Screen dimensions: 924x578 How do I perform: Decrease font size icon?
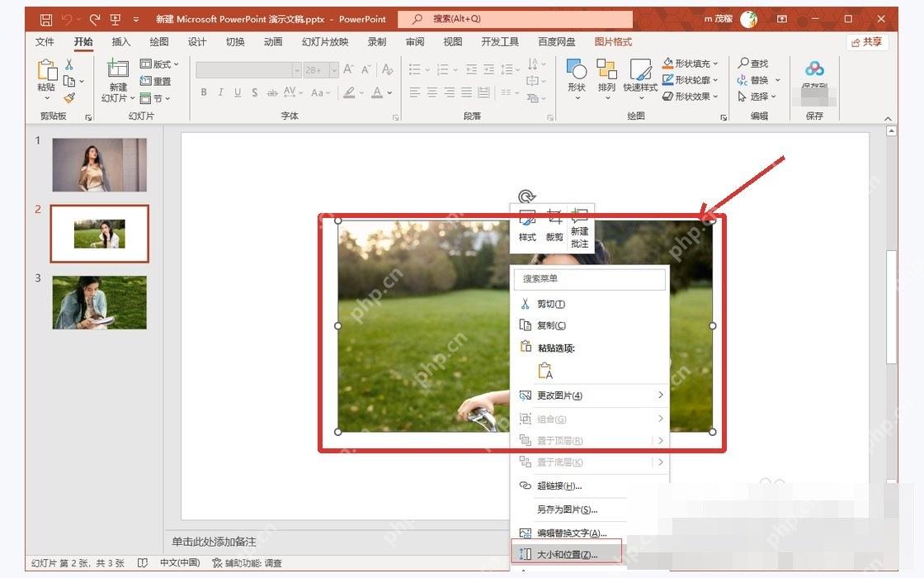point(366,69)
